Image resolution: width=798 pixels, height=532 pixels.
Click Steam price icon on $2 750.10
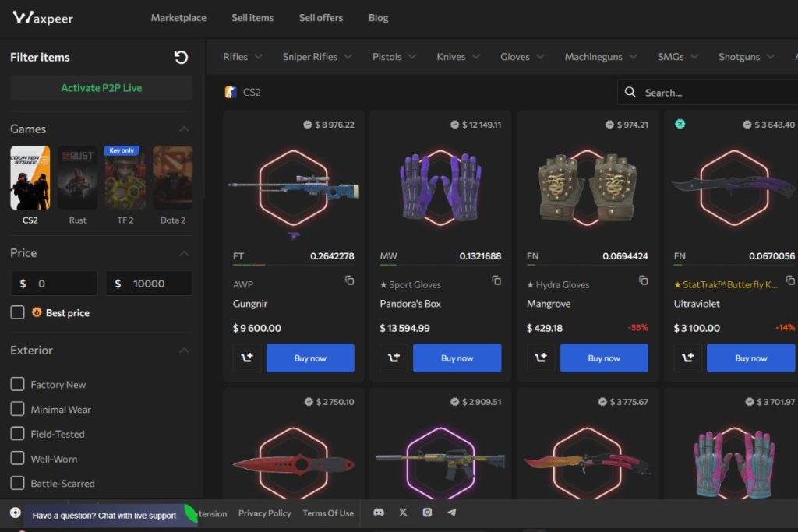pos(309,402)
